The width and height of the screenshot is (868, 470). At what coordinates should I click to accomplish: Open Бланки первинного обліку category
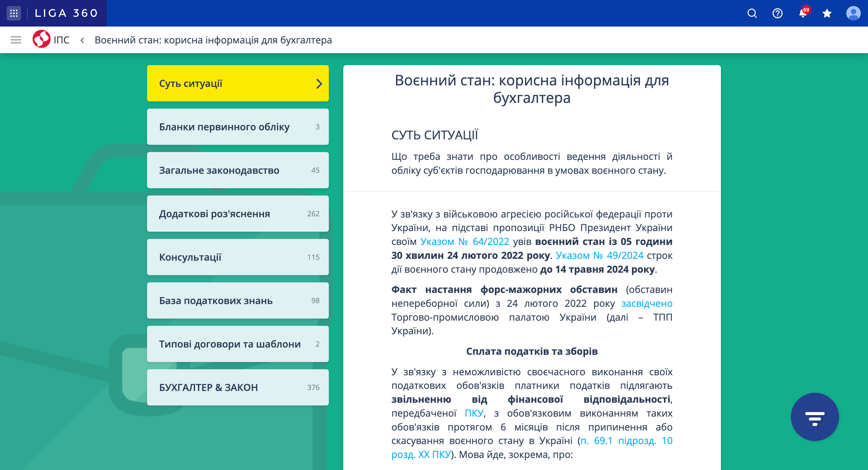(237, 127)
